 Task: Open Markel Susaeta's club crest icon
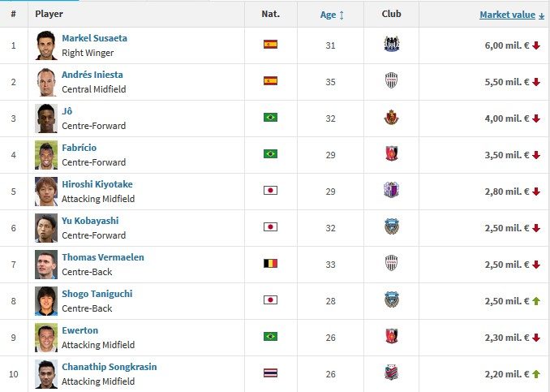[x=392, y=44]
